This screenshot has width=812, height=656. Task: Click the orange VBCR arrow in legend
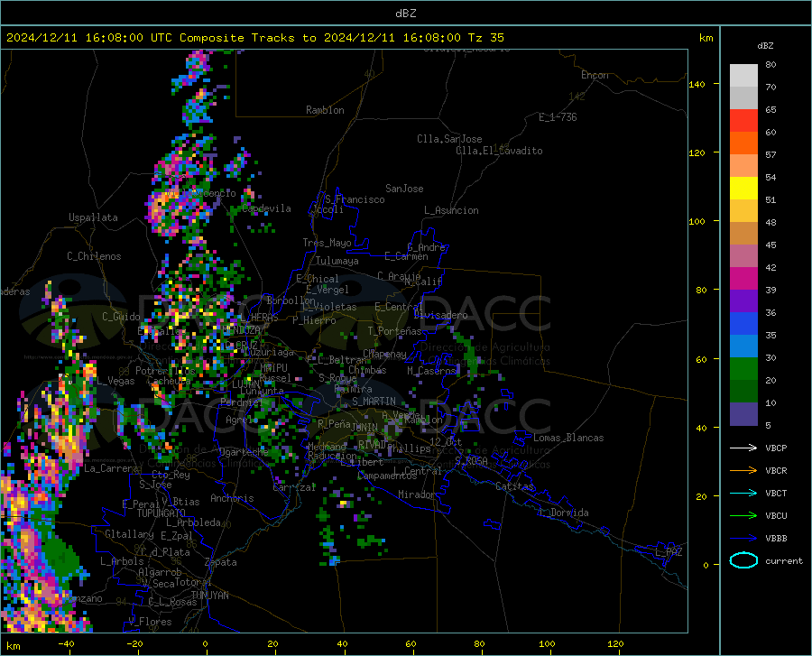(x=743, y=470)
